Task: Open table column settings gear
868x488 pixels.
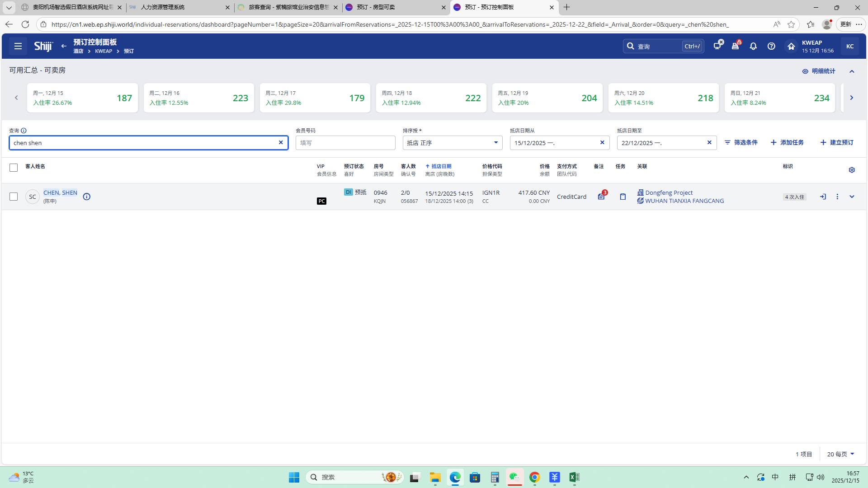Action: pos(852,170)
